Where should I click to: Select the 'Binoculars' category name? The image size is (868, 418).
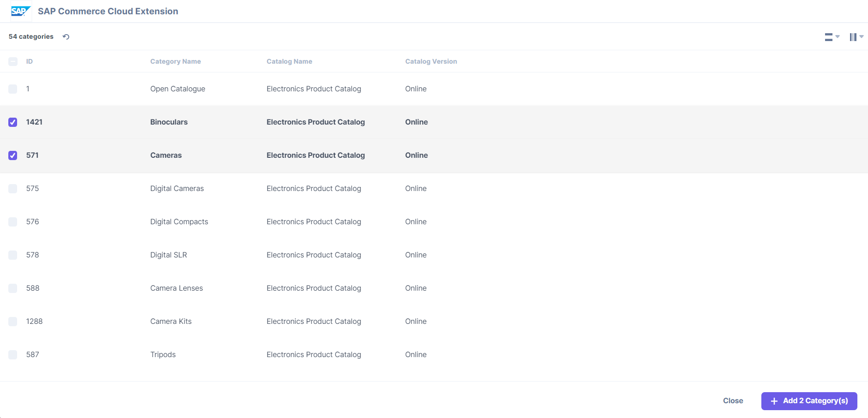pyautogui.click(x=169, y=122)
